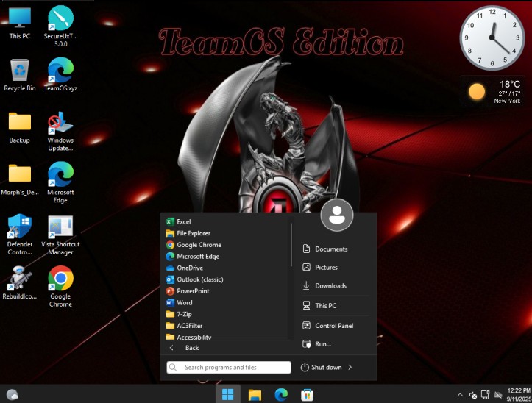Open TeamOS.xyz Edge shortcut on desktop
Image resolution: width=532 pixels, height=403 pixels.
click(x=61, y=74)
